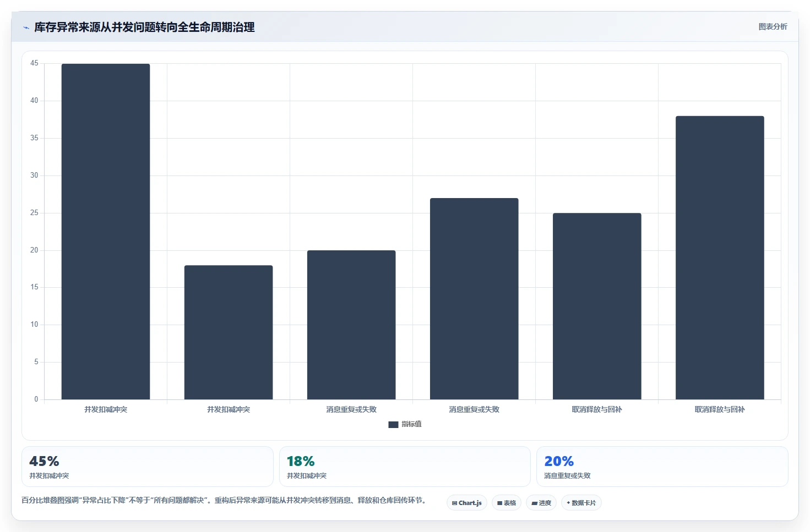This screenshot has height=532, width=810.
Task: Click the y-axis label 10
Action: (x=34, y=325)
